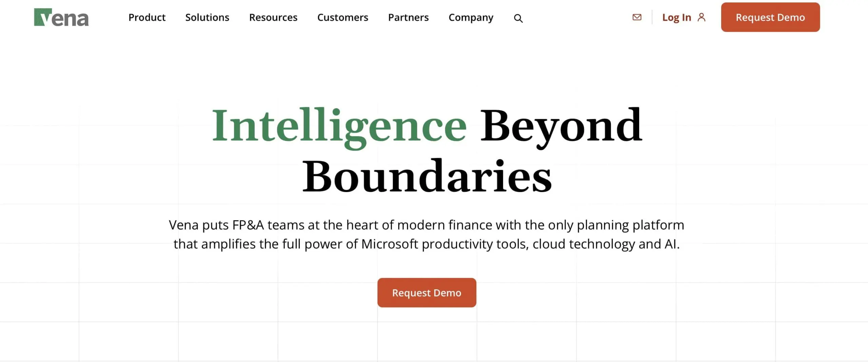Image resolution: width=868 pixels, height=362 pixels.
Task: Click the envelope contact icon
Action: (636, 17)
